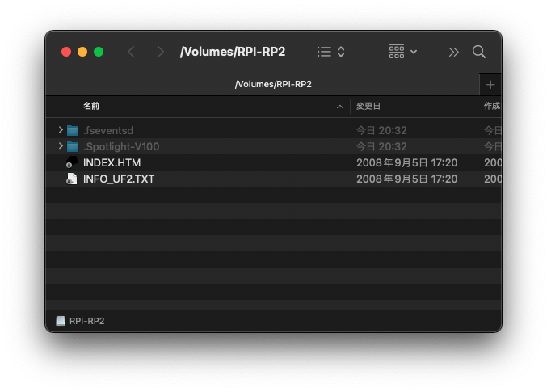Click the Finder back navigation arrow
Screen dimensions: 547x392
pyautogui.click(x=132, y=52)
